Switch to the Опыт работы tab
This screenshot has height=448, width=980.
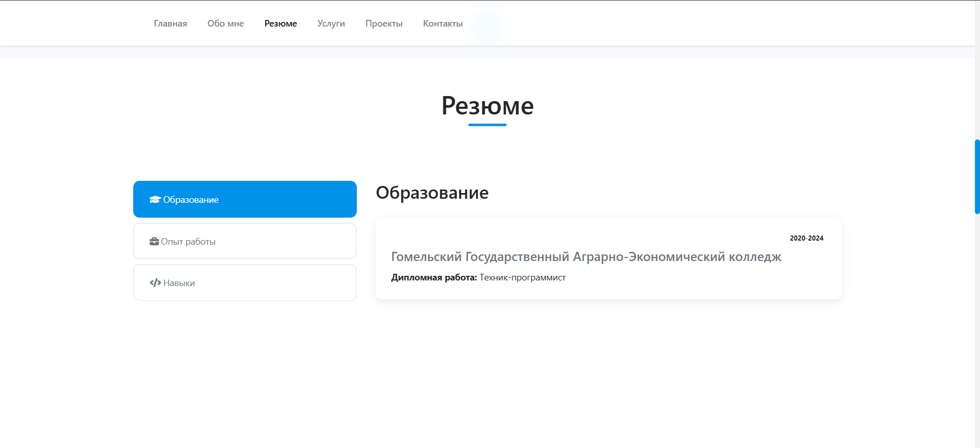(x=188, y=242)
